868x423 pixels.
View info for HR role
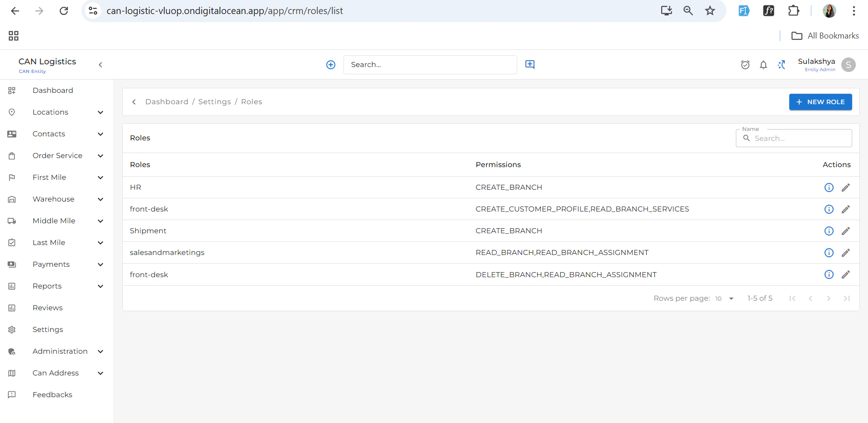click(x=829, y=187)
